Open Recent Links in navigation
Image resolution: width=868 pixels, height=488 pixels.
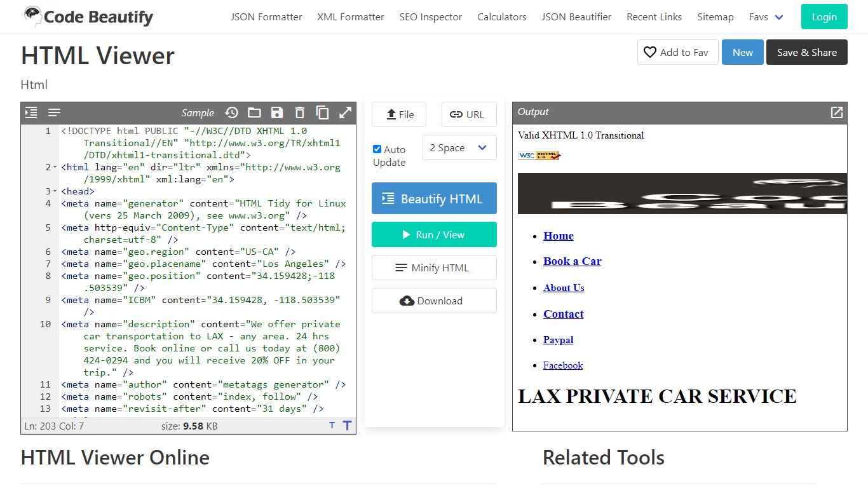(654, 17)
